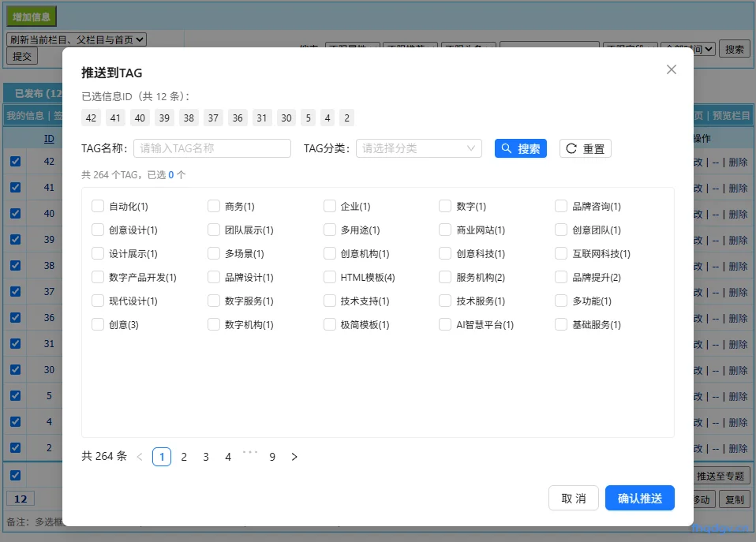The height and width of the screenshot is (542, 756).
Task: Click the previous page left arrow icon
Action: pyautogui.click(x=140, y=457)
